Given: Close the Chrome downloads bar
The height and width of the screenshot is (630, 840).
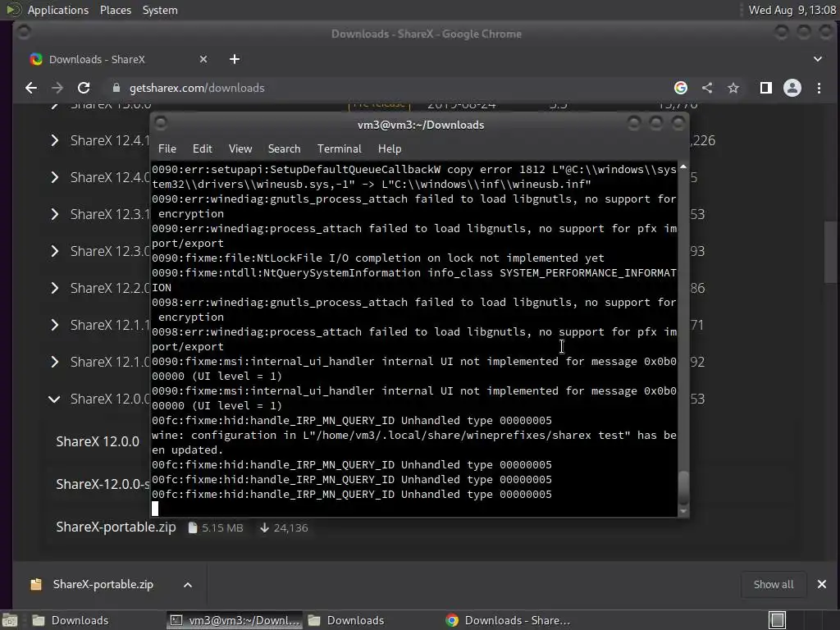Looking at the screenshot, I should click(x=822, y=584).
